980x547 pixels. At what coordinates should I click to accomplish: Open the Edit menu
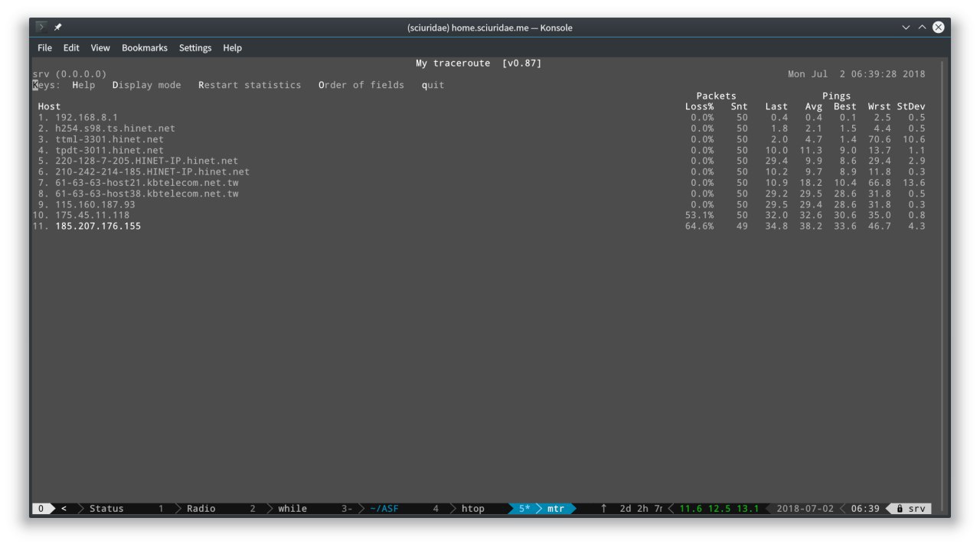point(71,48)
